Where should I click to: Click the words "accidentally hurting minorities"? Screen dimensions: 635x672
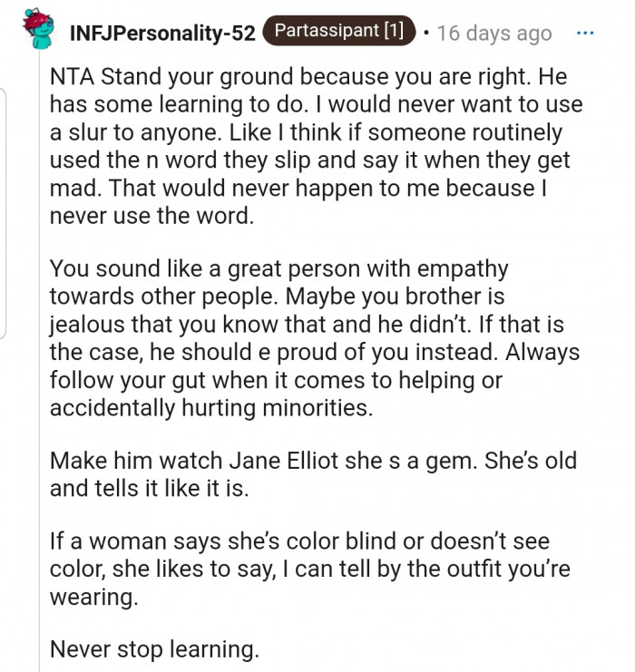pos(211,408)
